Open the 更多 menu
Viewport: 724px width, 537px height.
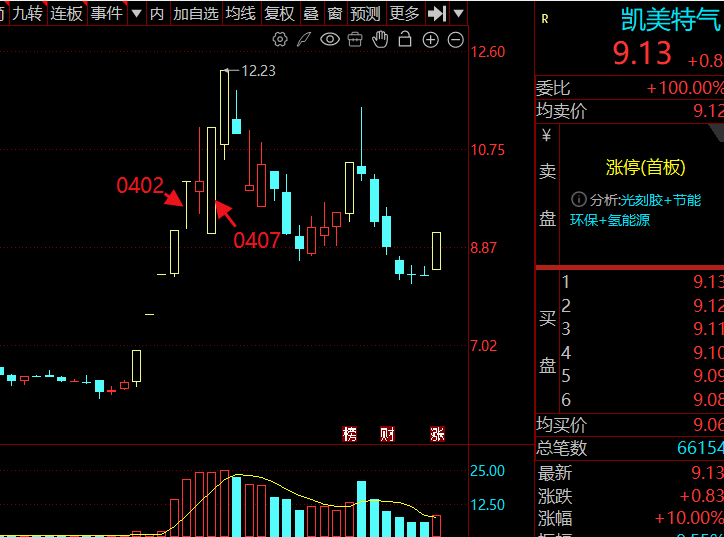[404, 13]
